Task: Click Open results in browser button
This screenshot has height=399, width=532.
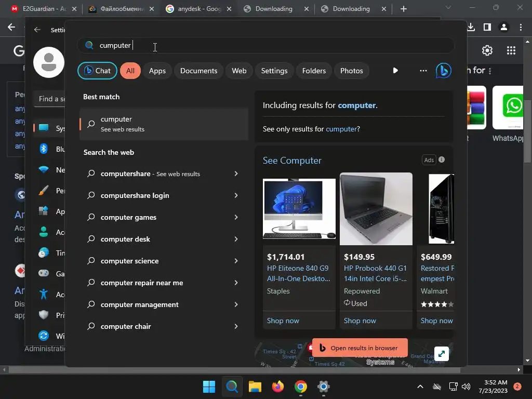Action: pos(360,348)
